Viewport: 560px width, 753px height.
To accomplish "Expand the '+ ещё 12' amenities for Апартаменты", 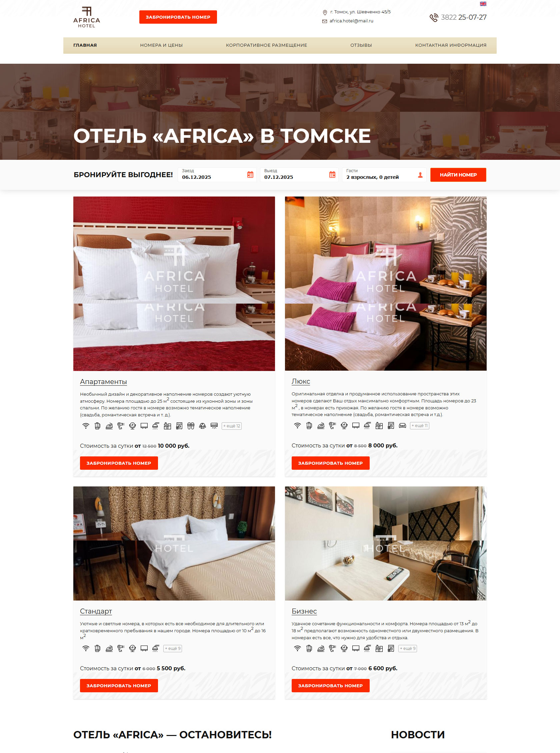I will [x=232, y=426].
